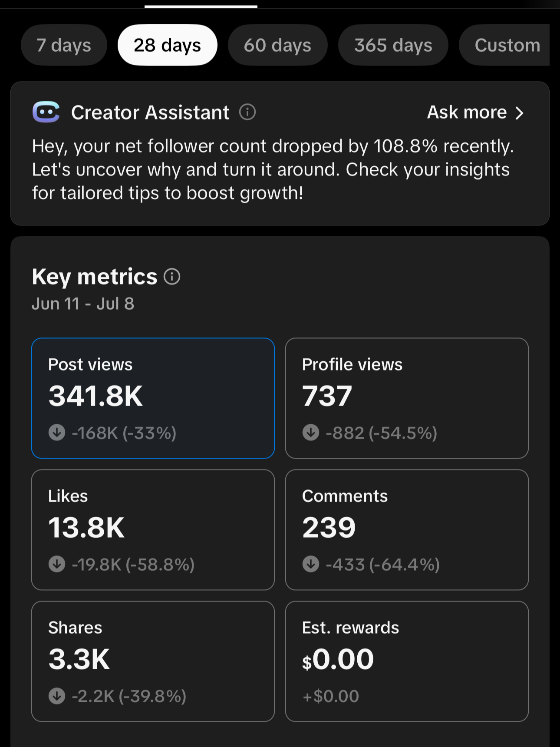This screenshot has height=747, width=560.
Task: Open the Est. rewards card
Action: point(407,661)
